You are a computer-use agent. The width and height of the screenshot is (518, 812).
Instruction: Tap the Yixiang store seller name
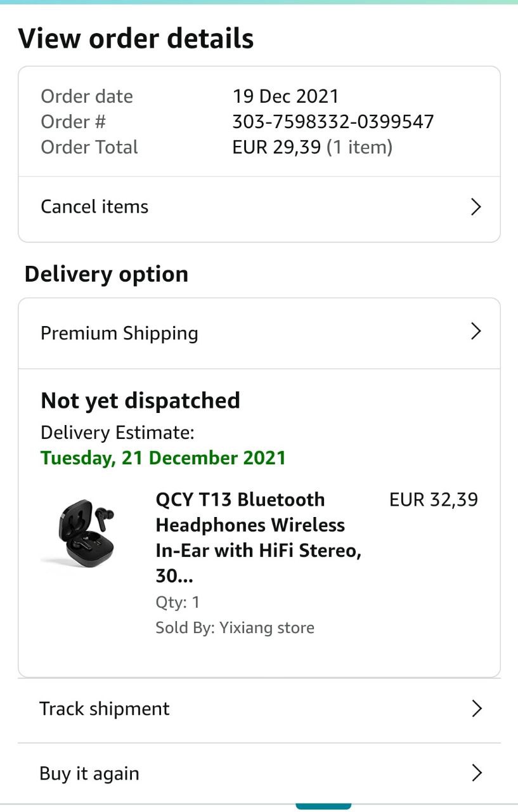pos(266,628)
